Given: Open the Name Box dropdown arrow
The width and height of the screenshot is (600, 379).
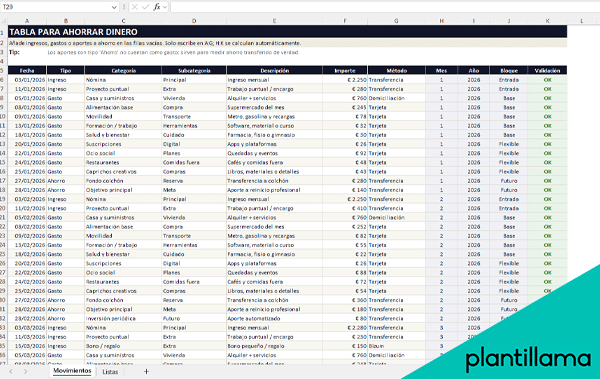Looking at the screenshot, I should (x=114, y=7).
